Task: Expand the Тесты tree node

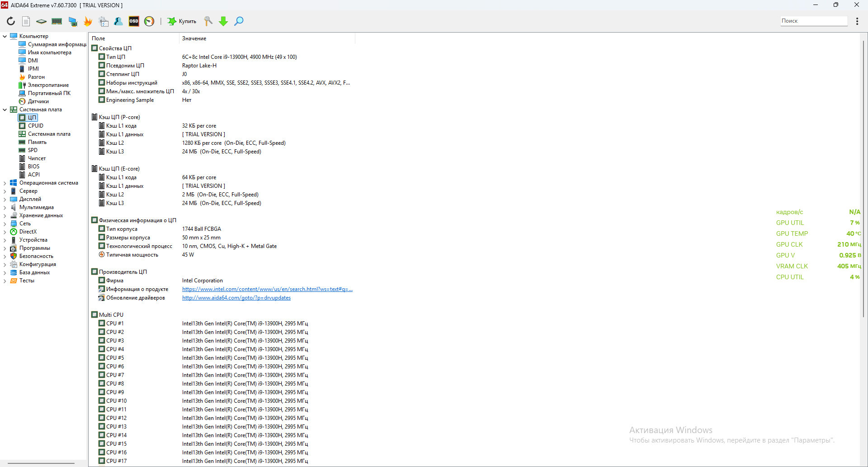Action: click(x=5, y=281)
